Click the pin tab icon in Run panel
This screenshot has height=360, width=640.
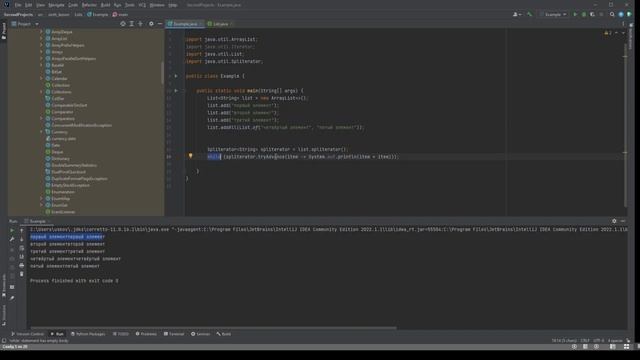click(x=12, y=298)
